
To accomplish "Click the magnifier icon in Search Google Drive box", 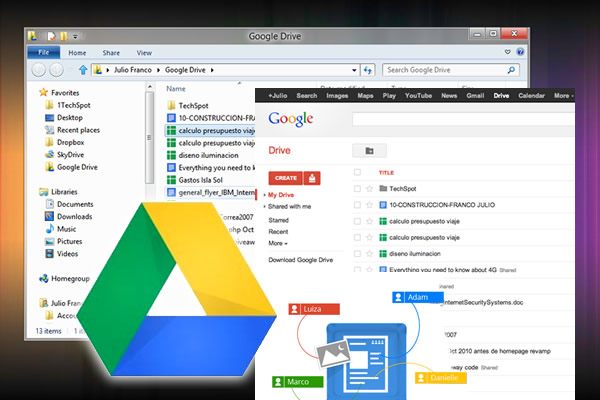I will pos(511,70).
